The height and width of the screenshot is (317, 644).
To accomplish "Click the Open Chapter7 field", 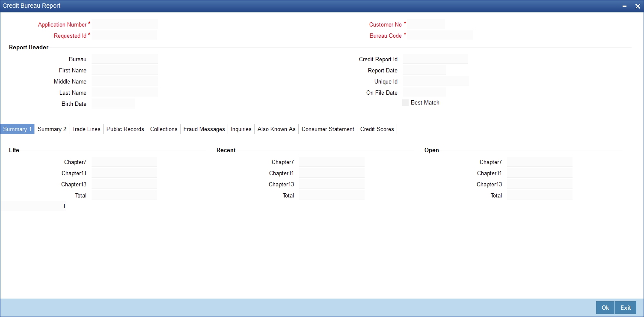I will 540,162.
